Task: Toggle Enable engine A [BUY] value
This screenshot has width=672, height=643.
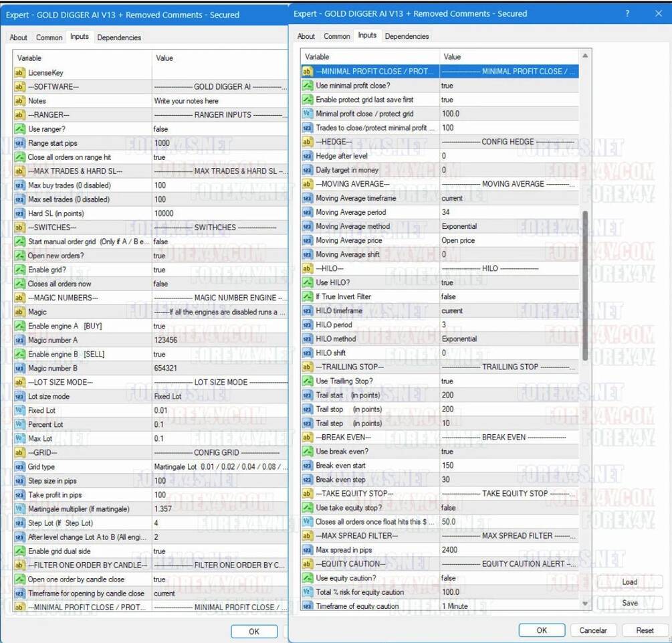Action: pos(219,326)
